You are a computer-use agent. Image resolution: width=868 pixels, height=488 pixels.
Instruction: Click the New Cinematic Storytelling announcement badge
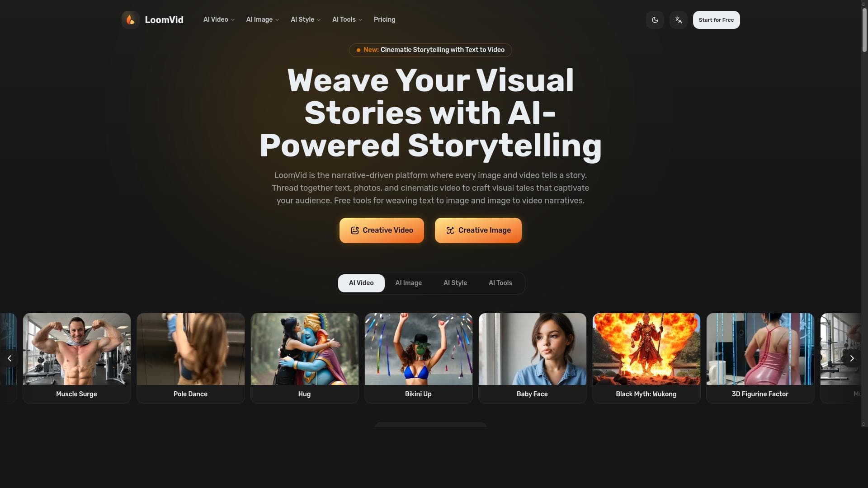tap(430, 50)
